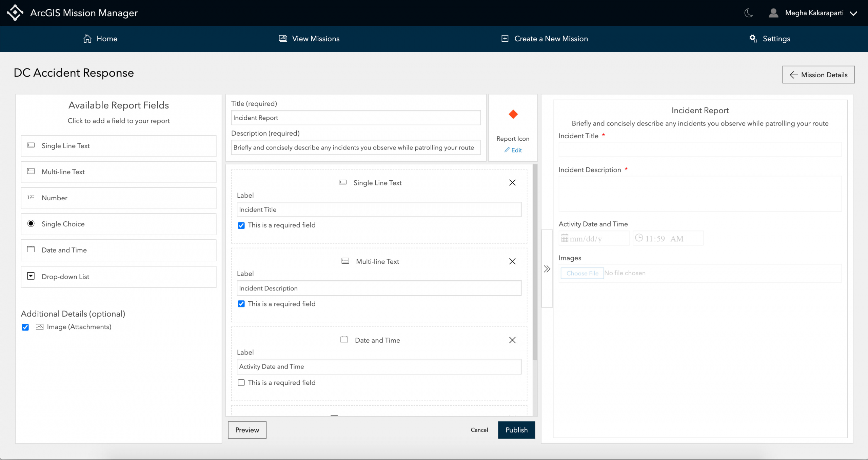Screen dimensions: 868x460
Task: Toggle dark mode moon icon
Action: (748, 13)
